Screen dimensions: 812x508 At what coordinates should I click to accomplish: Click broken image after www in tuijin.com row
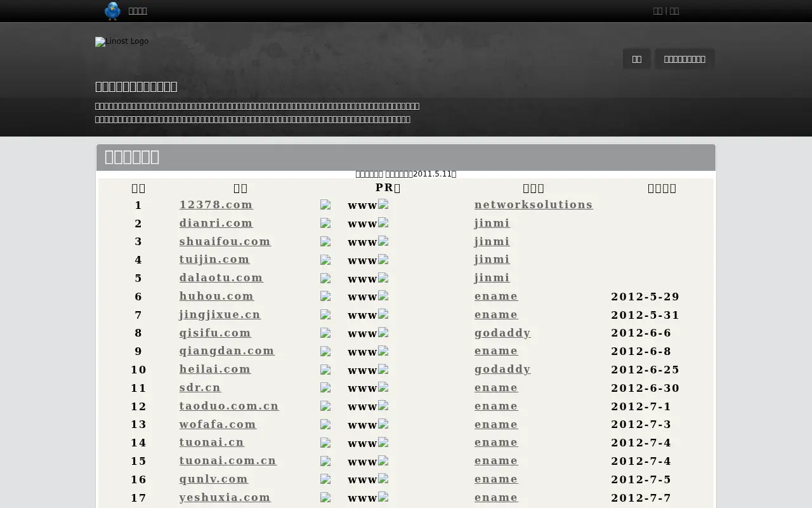click(x=383, y=259)
